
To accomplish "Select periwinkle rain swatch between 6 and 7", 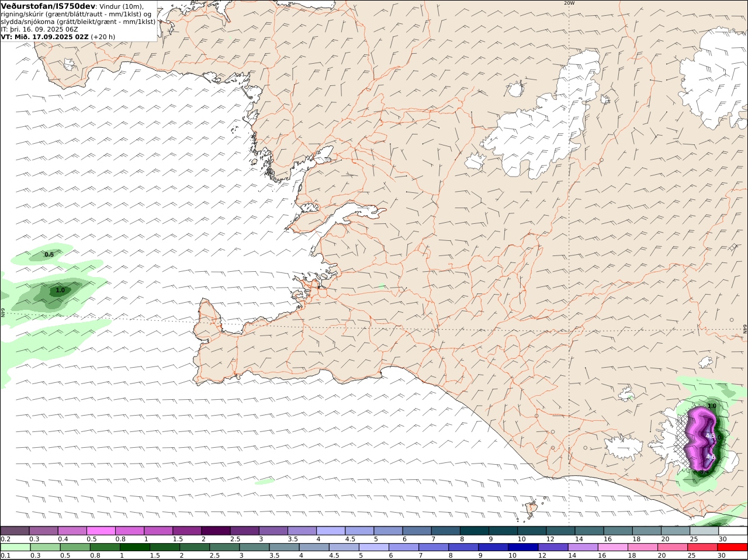I will tap(403, 547).
